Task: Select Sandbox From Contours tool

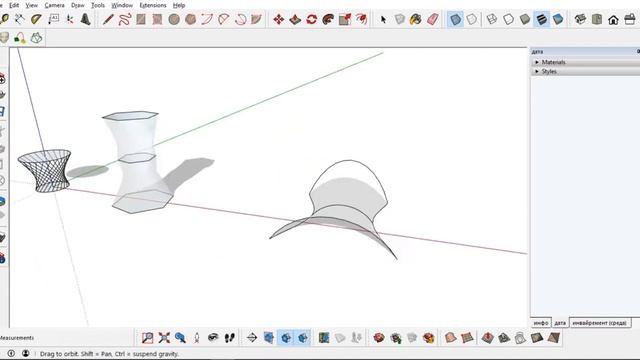Action: click(450, 338)
